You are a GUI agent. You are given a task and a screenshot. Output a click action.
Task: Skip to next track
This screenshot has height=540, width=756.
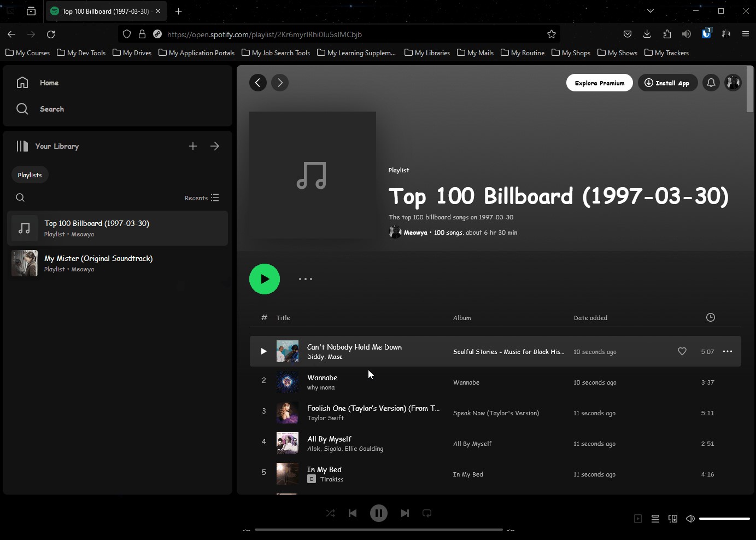point(405,513)
